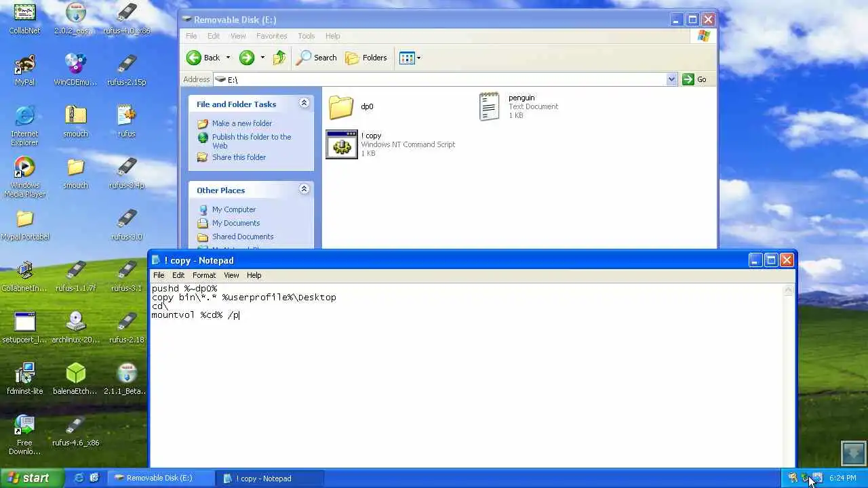Click the taskbar clock showing 6:24 PM
The image size is (868, 488).
click(x=842, y=478)
